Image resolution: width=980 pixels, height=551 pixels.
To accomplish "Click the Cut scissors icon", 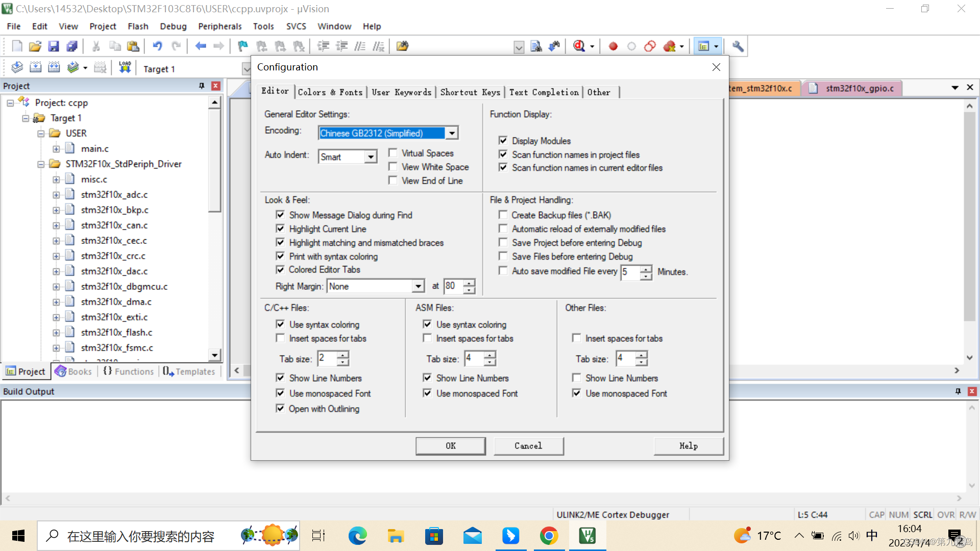I will pos(96,46).
